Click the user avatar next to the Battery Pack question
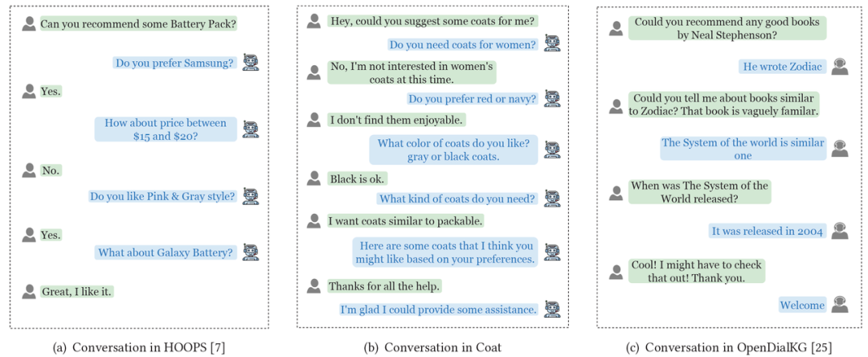 pos(29,24)
